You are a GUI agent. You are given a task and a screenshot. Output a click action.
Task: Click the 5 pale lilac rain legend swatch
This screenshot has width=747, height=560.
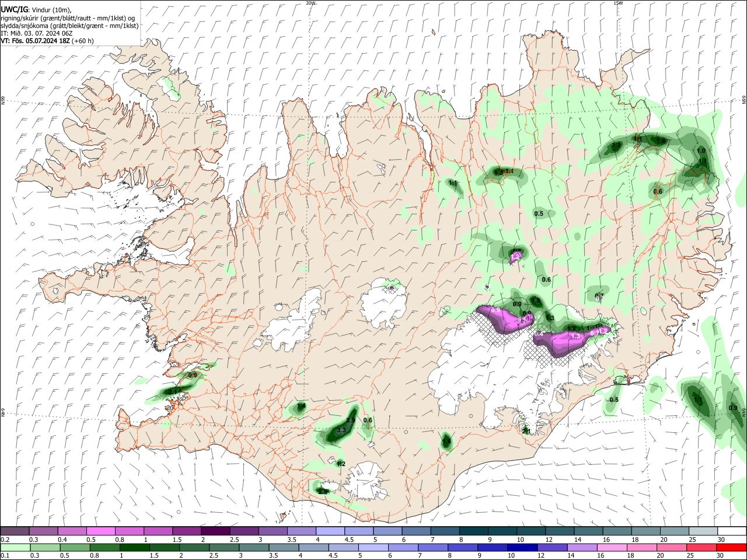click(372, 547)
